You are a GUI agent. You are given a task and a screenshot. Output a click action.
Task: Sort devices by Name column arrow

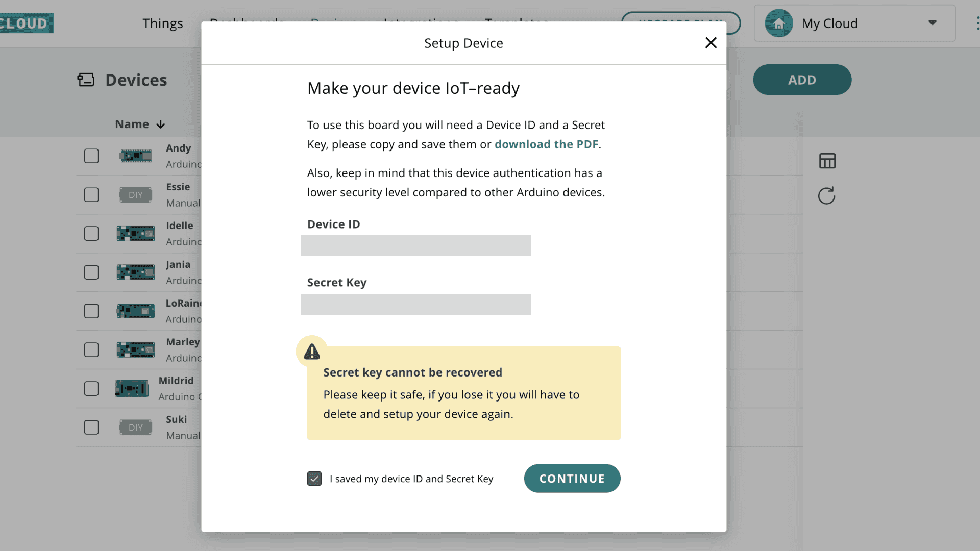point(161,124)
